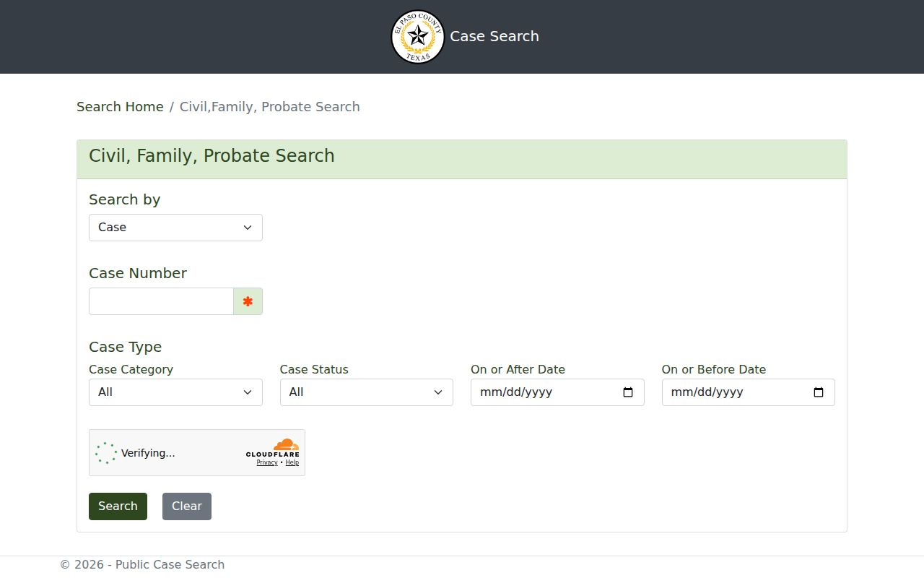
Task: Open Cloudflare Privacy link
Action: (x=267, y=462)
